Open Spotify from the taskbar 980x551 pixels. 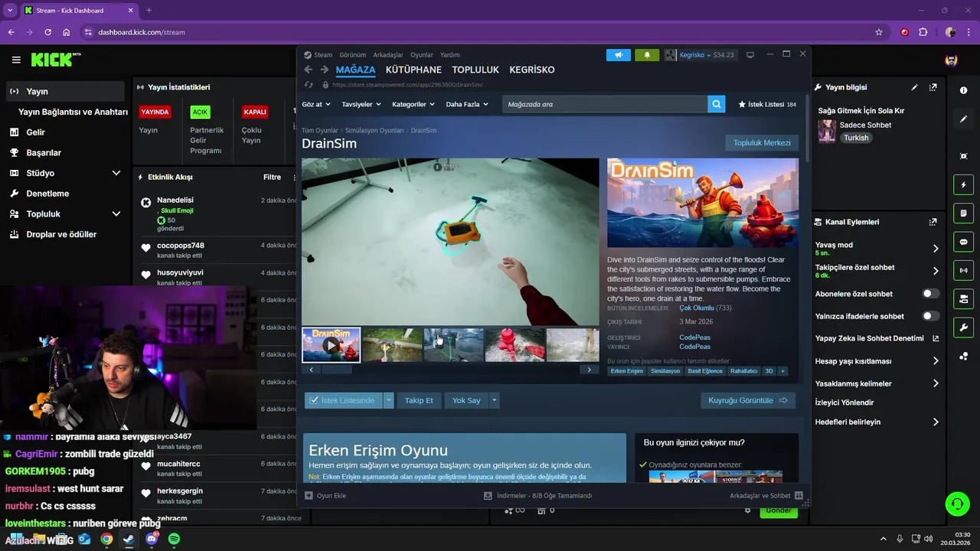pyautogui.click(x=174, y=539)
